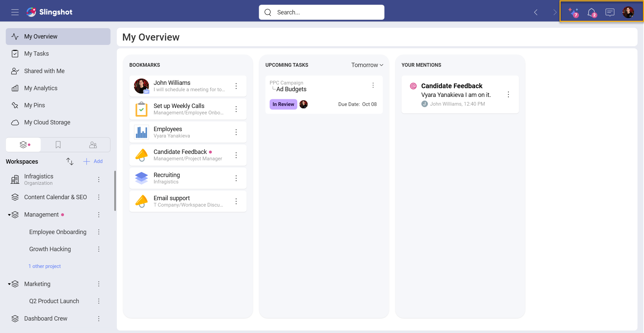This screenshot has width=644, height=333.
Task: Add a new workspace
Action: pos(93,161)
